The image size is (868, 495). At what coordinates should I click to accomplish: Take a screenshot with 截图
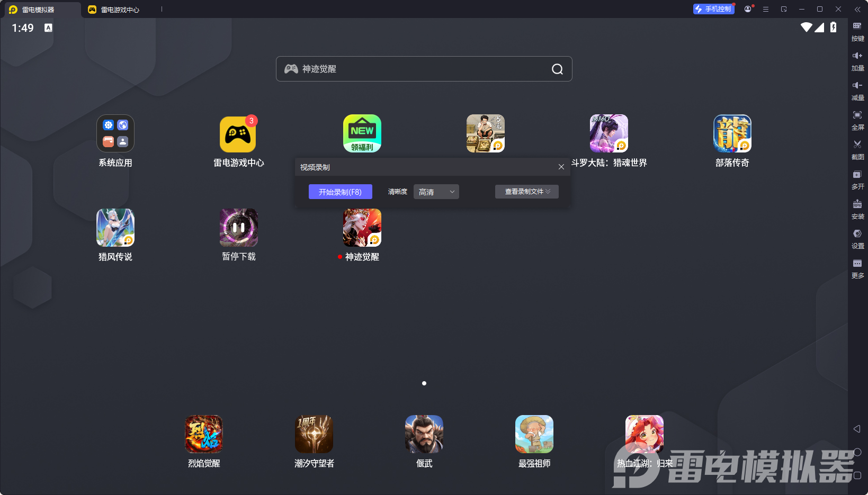(857, 150)
